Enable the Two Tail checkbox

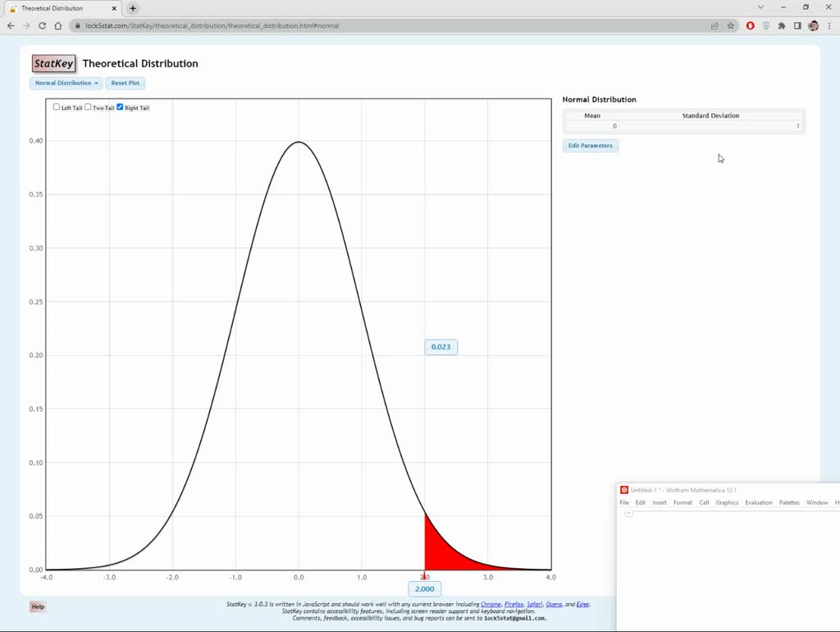88,107
